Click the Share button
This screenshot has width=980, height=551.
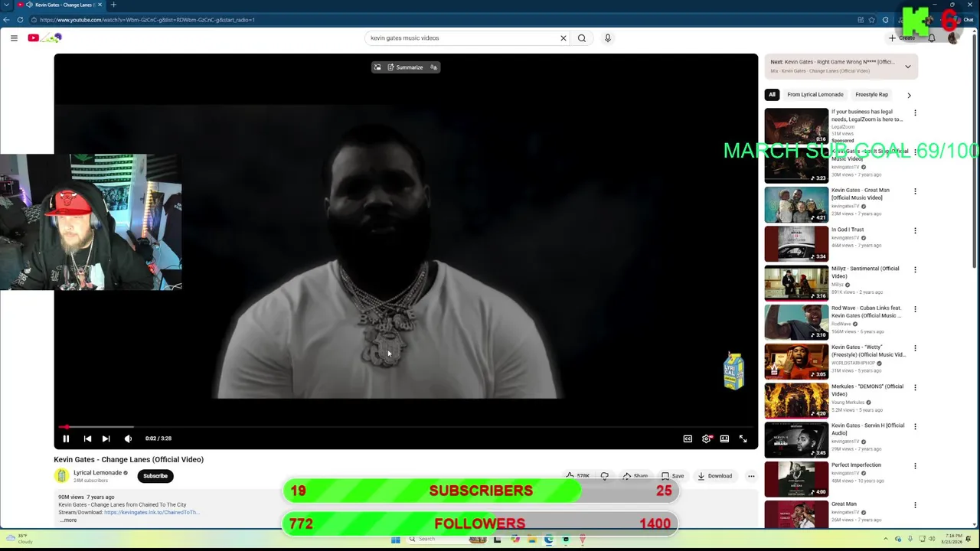click(x=635, y=476)
